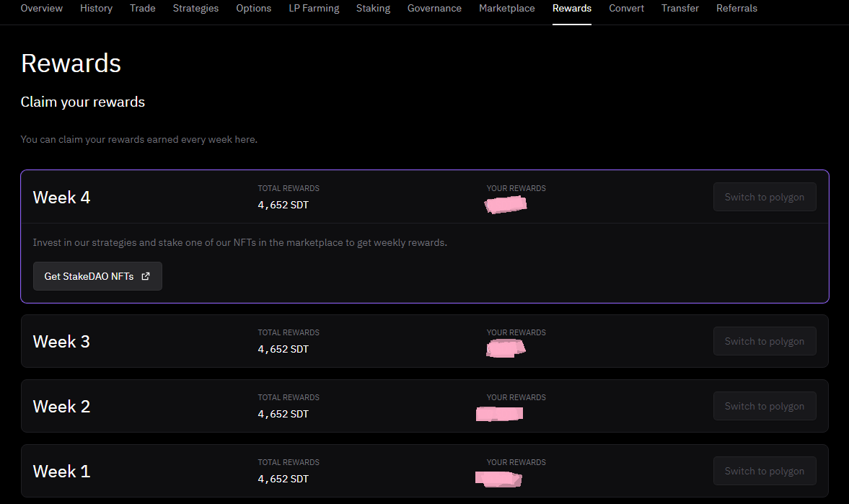Click Switch to polygon for Week 1

[x=765, y=471]
